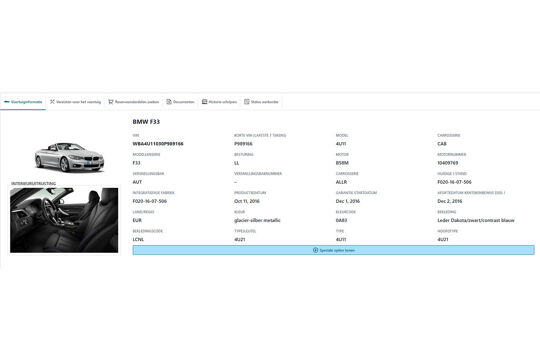Click the shopping cart icon for Reserveonderdelen

[x=111, y=102]
